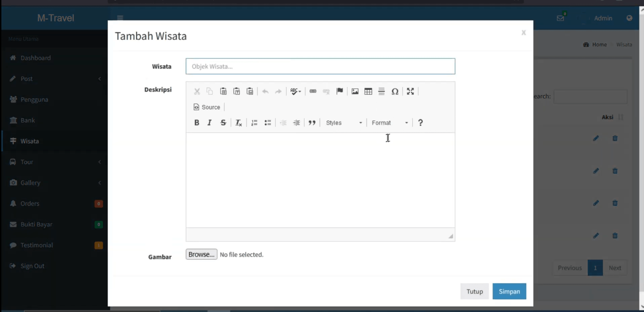Click the Simpan button
Screen dimensions: 644x312
(509, 291)
